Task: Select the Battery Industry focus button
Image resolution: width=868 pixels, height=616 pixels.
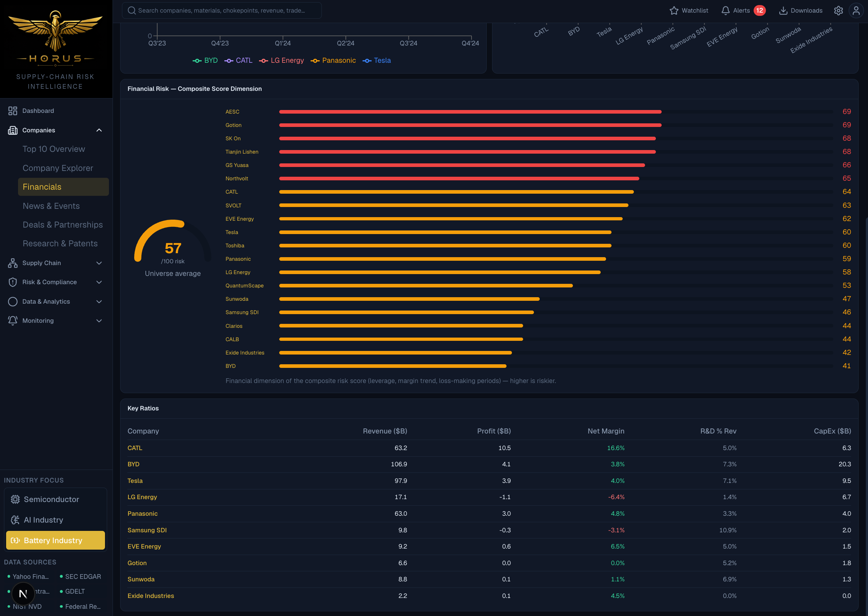Action: coord(56,540)
